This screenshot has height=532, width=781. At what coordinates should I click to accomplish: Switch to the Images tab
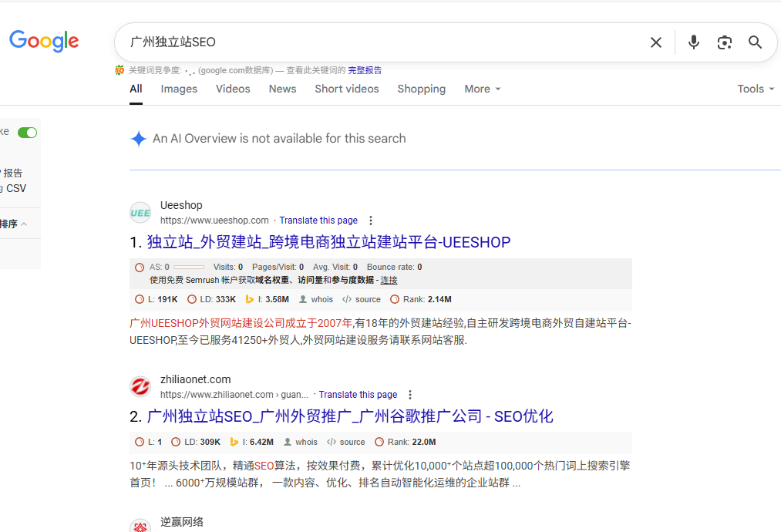179,89
